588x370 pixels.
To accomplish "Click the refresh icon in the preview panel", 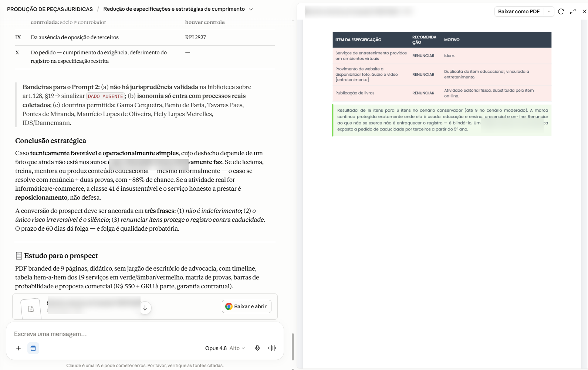I will pyautogui.click(x=561, y=11).
